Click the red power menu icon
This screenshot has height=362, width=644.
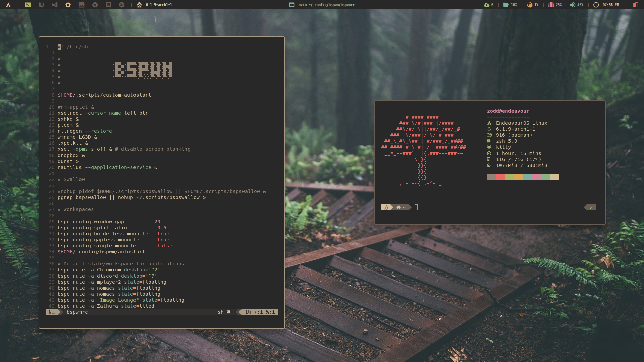tap(635, 5)
